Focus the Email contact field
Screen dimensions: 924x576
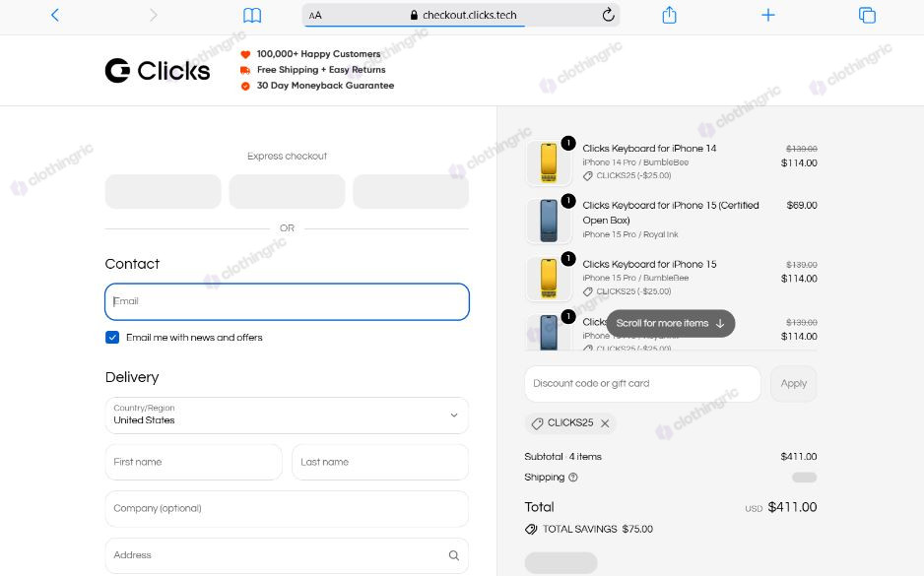pyautogui.click(x=287, y=301)
